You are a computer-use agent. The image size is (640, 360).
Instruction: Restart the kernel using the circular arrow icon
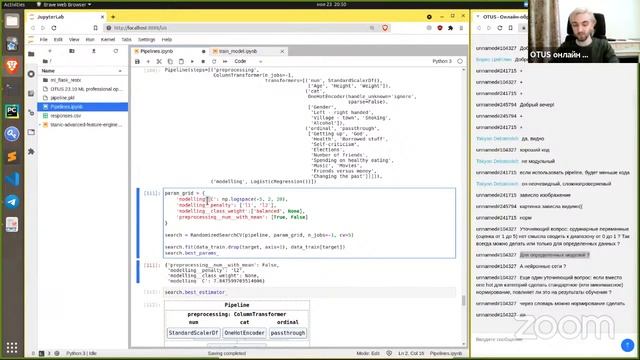click(214, 62)
